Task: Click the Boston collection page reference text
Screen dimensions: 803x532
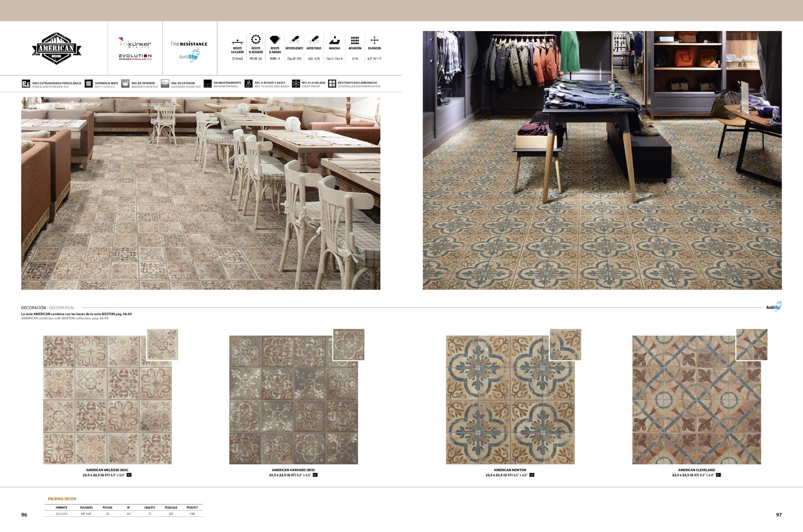Action: pos(76,314)
